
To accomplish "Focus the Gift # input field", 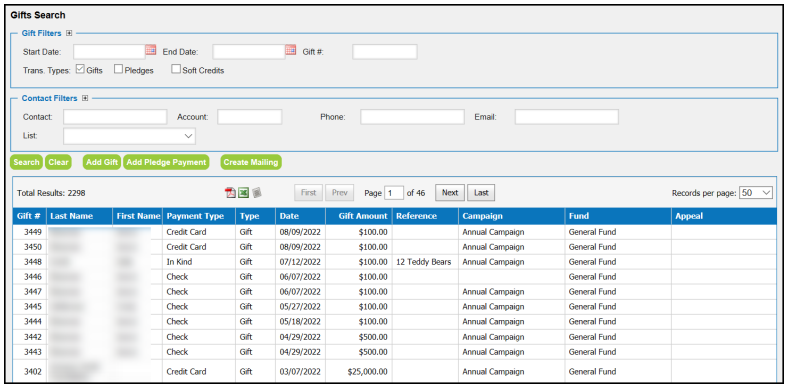I will click(384, 52).
